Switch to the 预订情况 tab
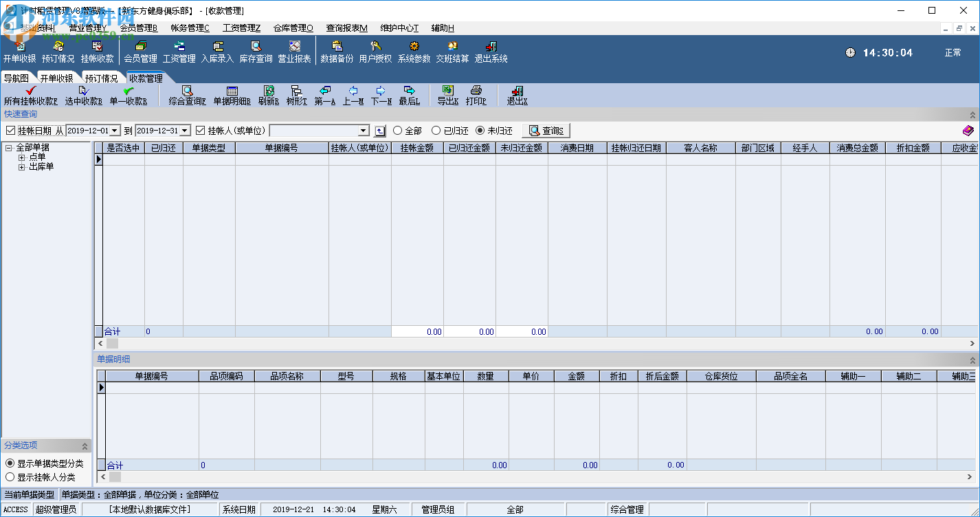This screenshot has height=517, width=980. [x=102, y=78]
